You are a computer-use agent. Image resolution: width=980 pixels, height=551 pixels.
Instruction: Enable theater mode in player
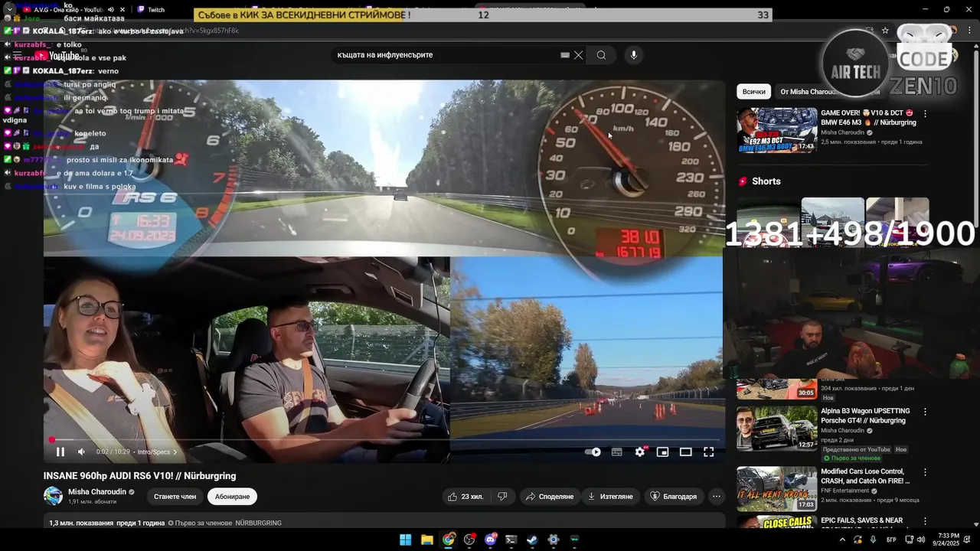click(686, 452)
